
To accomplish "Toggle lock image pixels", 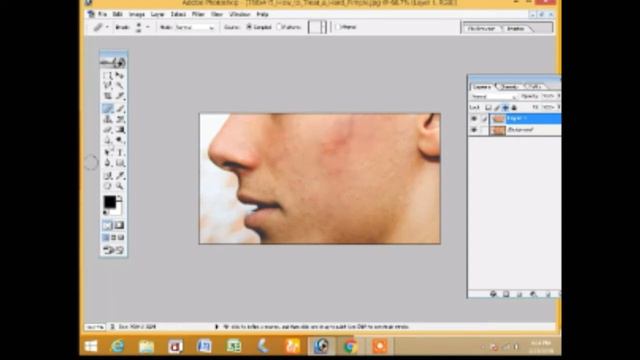I will [497, 108].
